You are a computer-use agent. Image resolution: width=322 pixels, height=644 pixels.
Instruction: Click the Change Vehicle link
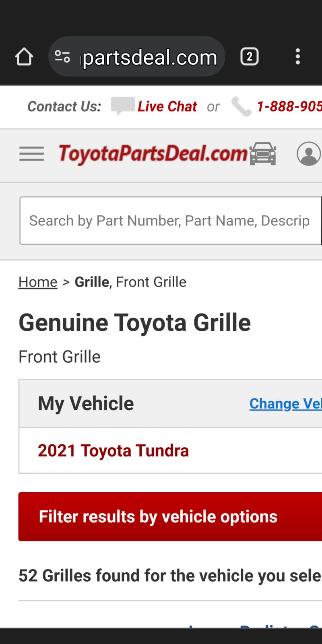click(286, 404)
